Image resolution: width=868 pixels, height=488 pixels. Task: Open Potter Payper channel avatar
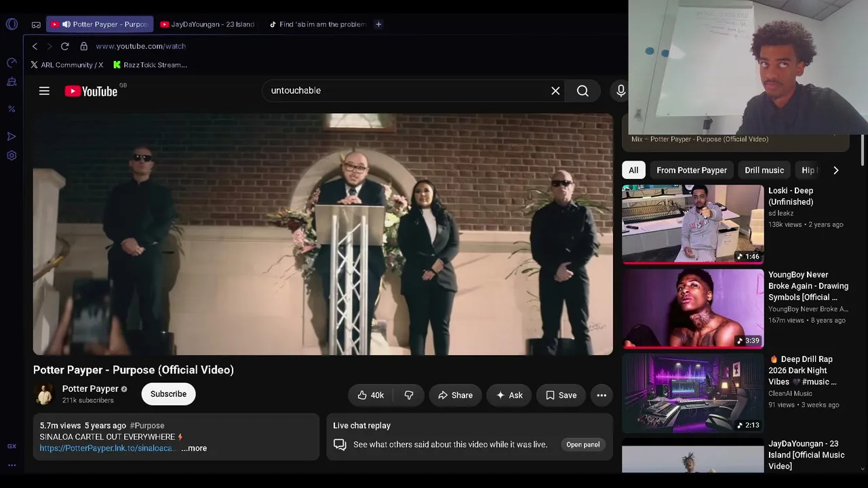[x=44, y=394]
